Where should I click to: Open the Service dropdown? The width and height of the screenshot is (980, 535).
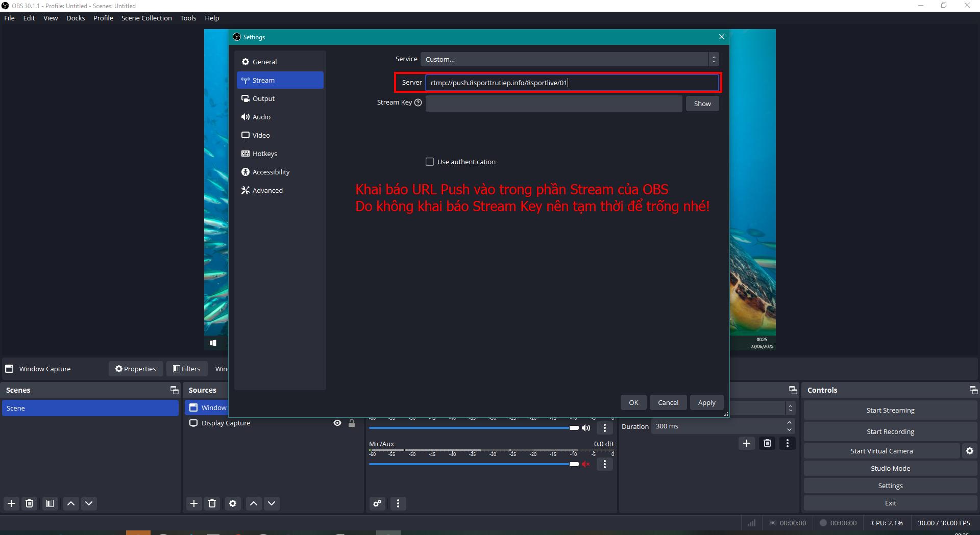click(569, 59)
